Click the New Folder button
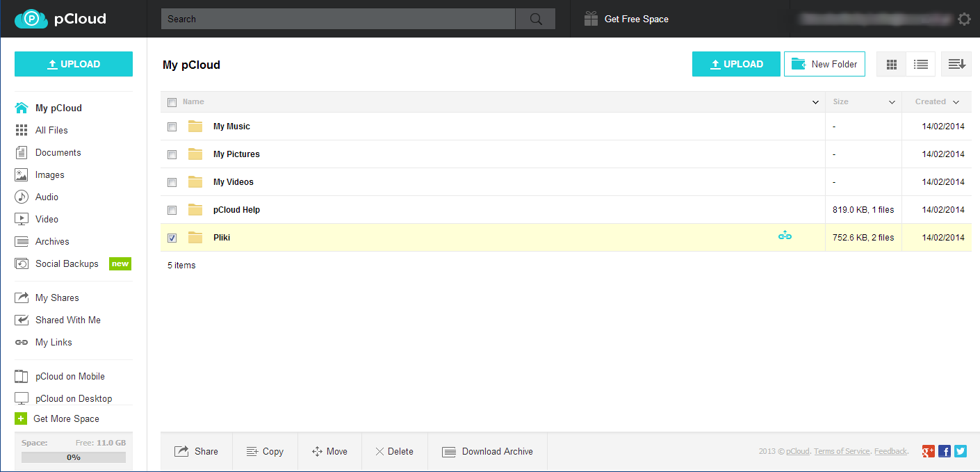Viewport: 980px width, 472px height. (x=824, y=64)
